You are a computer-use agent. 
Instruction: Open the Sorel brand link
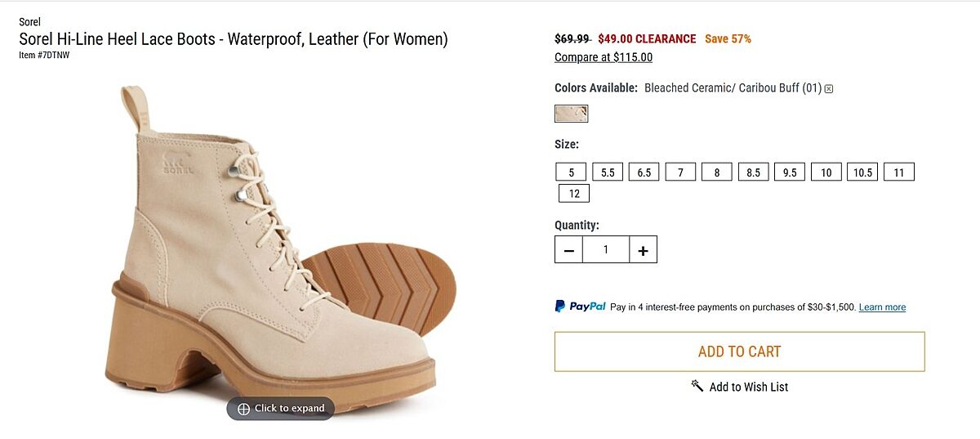pyautogui.click(x=30, y=22)
